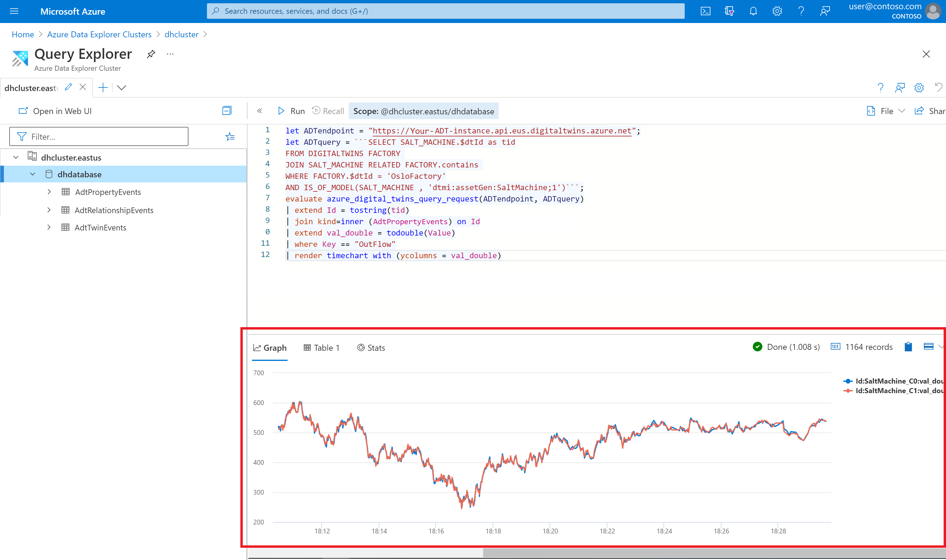Click Open in Web UI
This screenshot has height=560, width=946.
(x=55, y=111)
